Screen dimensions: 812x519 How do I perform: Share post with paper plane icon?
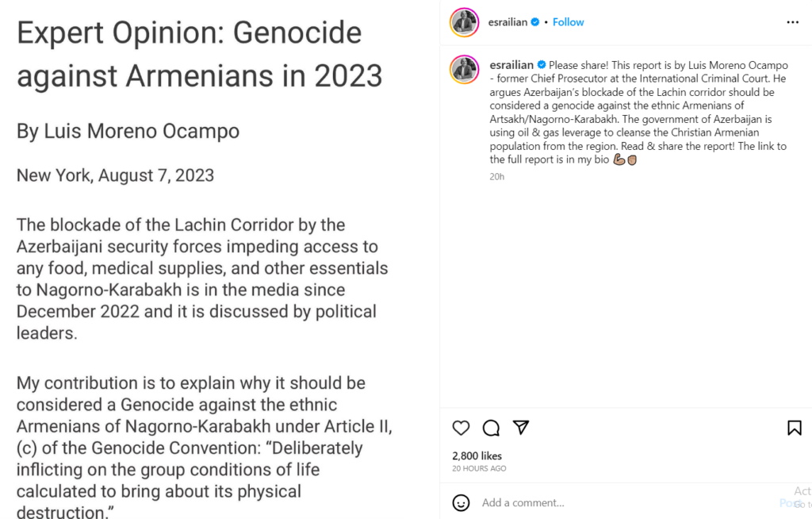(x=521, y=428)
